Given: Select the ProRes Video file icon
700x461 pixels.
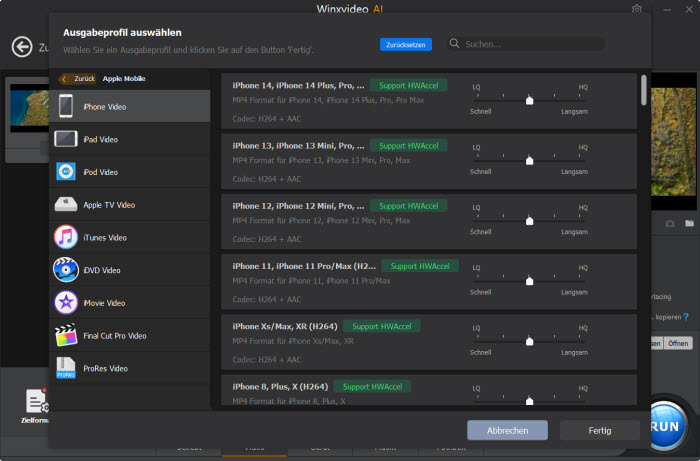Looking at the screenshot, I should pyautogui.click(x=66, y=368).
